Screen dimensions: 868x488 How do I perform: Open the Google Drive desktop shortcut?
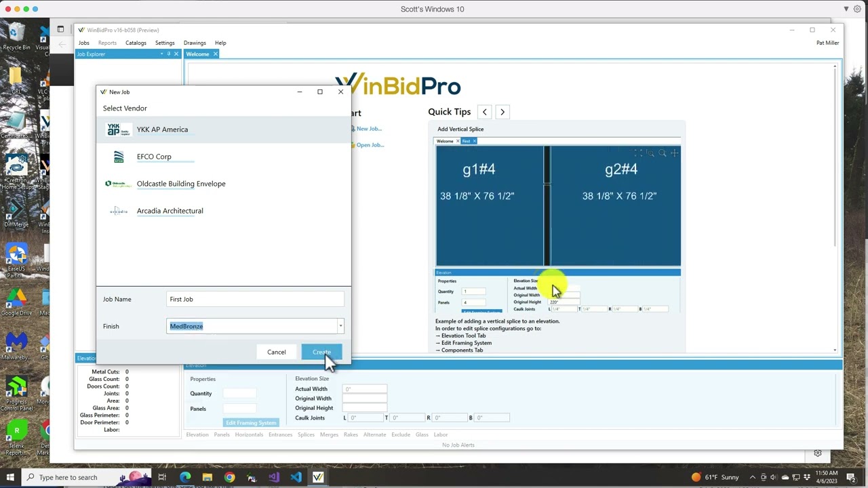coord(16,302)
